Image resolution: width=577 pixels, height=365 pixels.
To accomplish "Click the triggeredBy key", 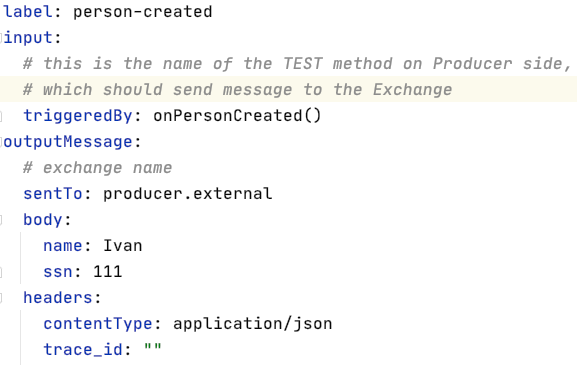I will pos(78,116).
